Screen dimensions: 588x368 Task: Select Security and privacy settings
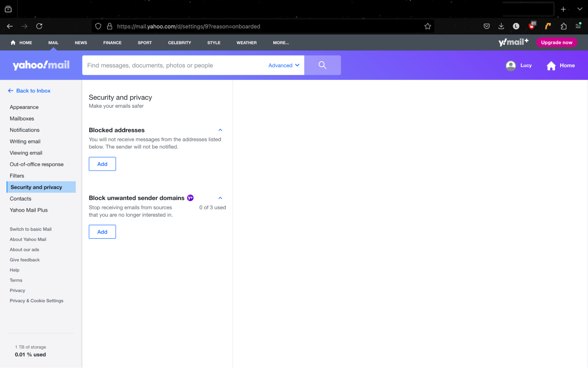(x=41, y=187)
